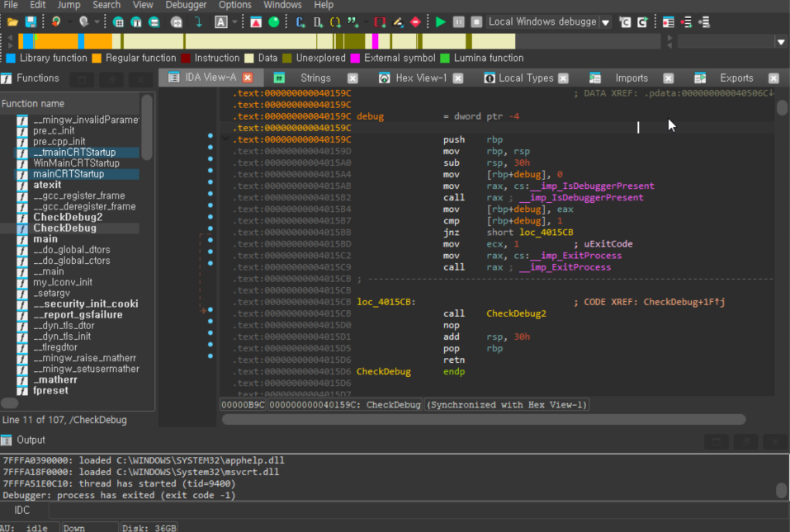Switch to the Local Types tab
790x532 pixels.
(x=526, y=78)
